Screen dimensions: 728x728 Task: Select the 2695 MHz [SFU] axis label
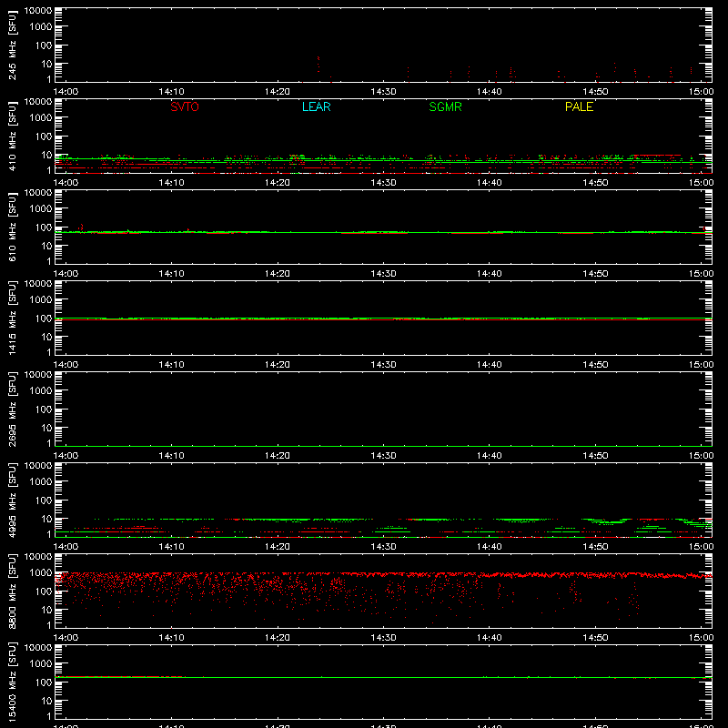point(12,409)
